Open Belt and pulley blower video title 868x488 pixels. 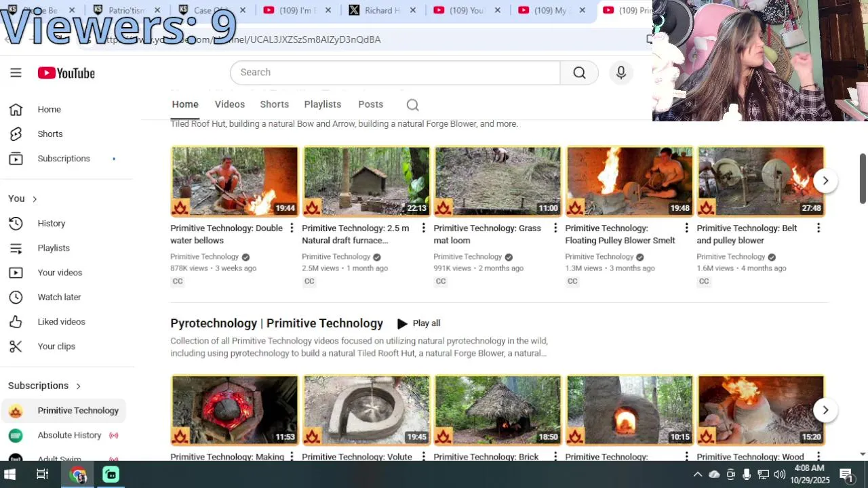pos(747,234)
